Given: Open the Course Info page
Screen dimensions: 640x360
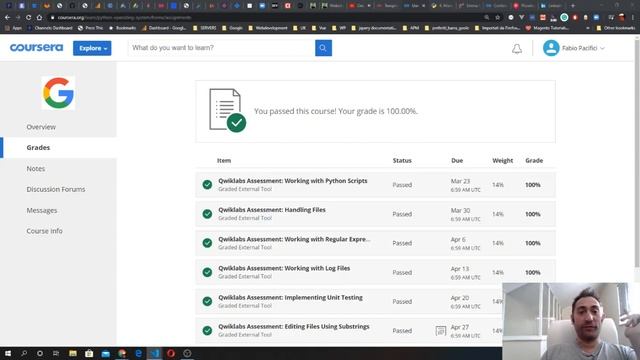Looking at the screenshot, I should point(44,231).
